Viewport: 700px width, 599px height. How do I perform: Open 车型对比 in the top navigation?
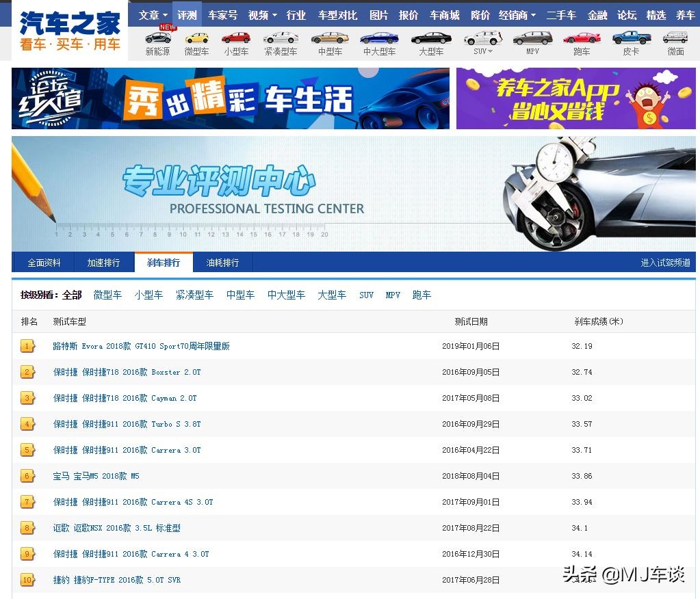point(337,15)
